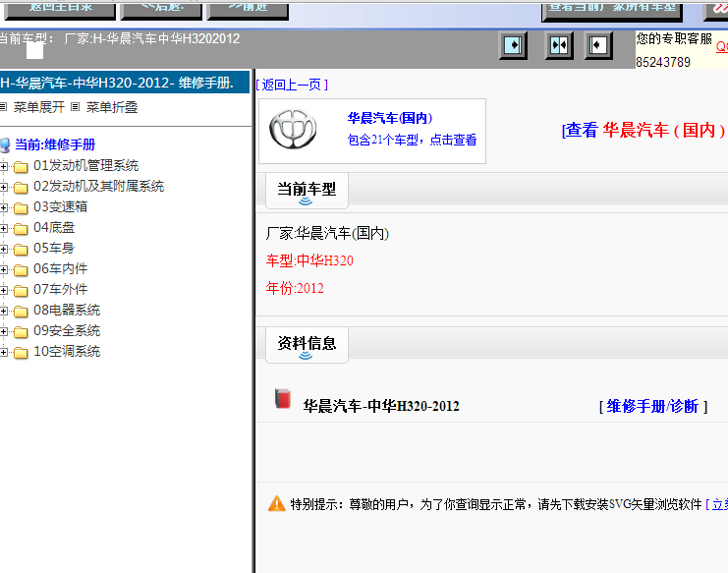Expand the 07车外件 tree node
Screen dimensions: 728x573
coord(4,290)
